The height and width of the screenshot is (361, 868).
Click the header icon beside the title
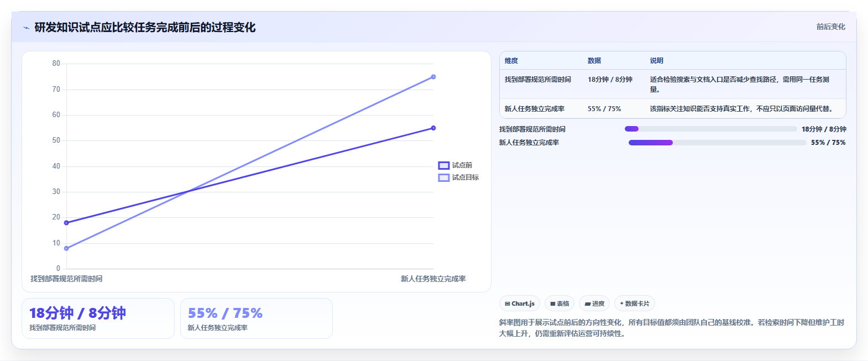27,28
